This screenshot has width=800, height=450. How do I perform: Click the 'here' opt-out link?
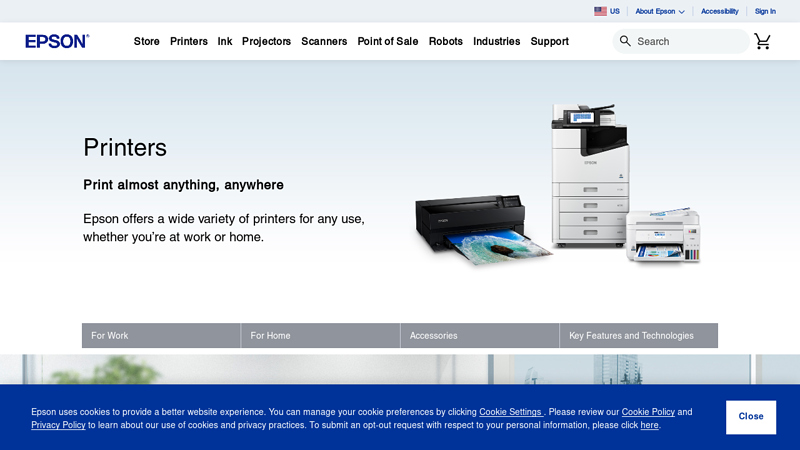(x=649, y=425)
